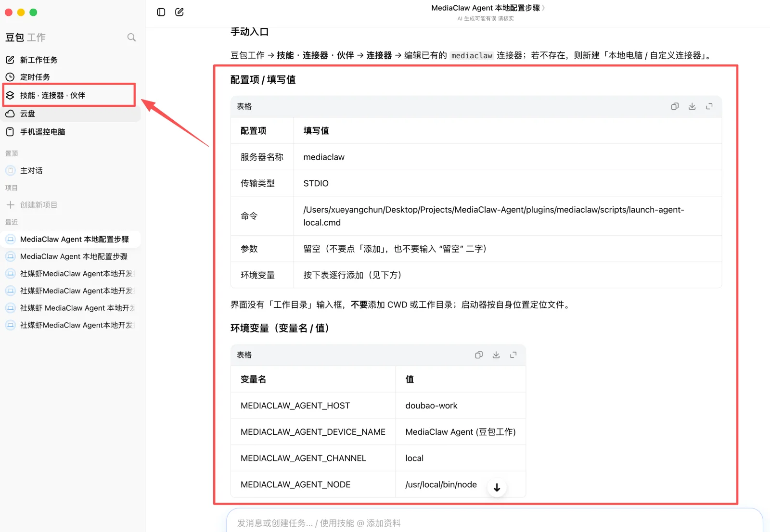Click the MEDIACLAW_AGENT_NODE variable name
The width and height of the screenshot is (770, 532).
(x=295, y=485)
